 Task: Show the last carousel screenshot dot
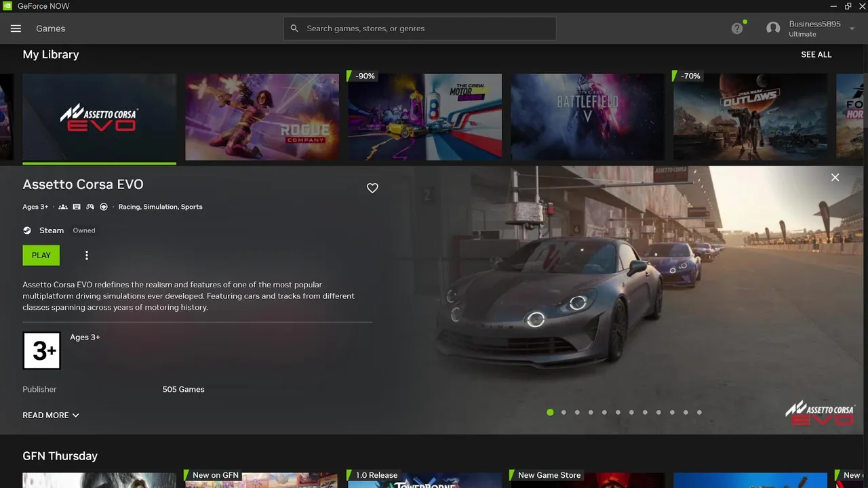click(x=699, y=412)
